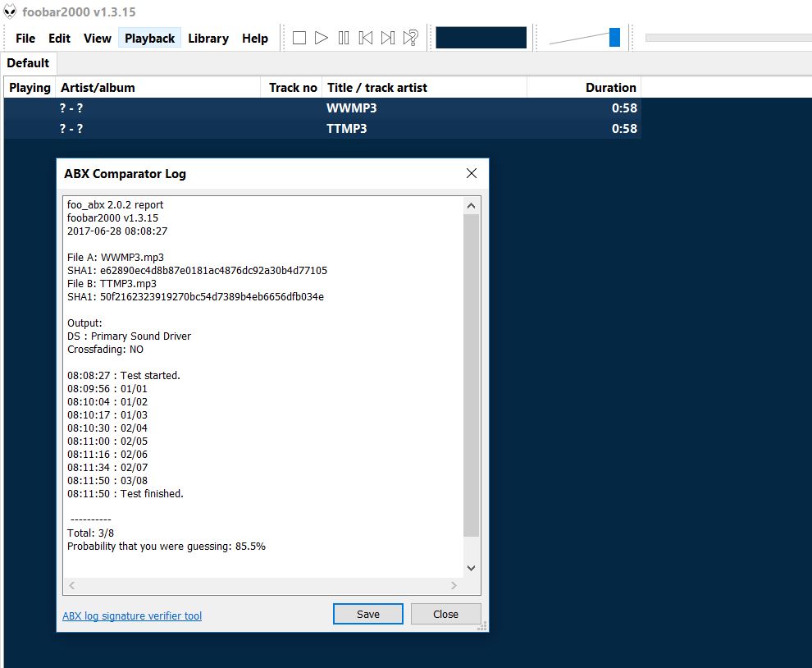Click the 'Total: 3/8' log line
Viewport: 812px width, 668px height.
click(90, 533)
